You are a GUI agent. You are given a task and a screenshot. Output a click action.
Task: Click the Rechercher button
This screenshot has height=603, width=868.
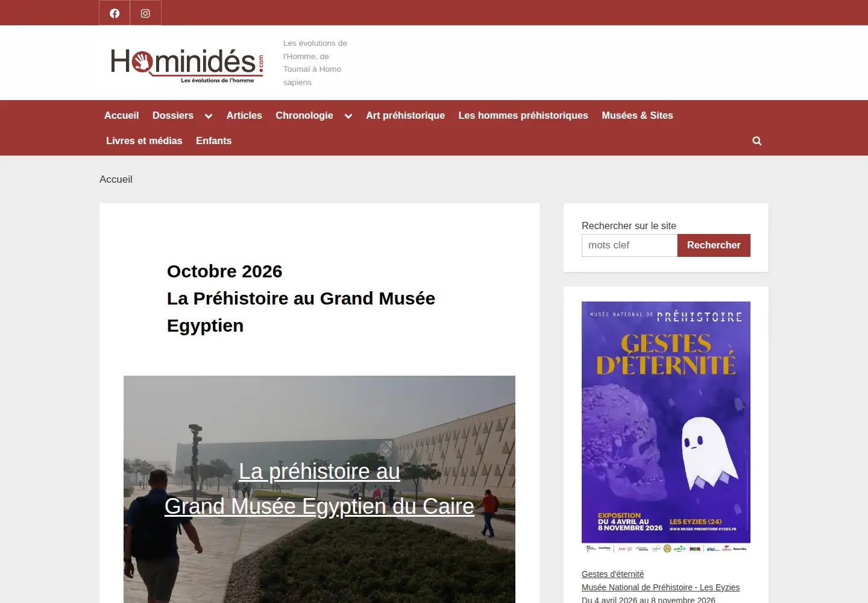click(714, 245)
